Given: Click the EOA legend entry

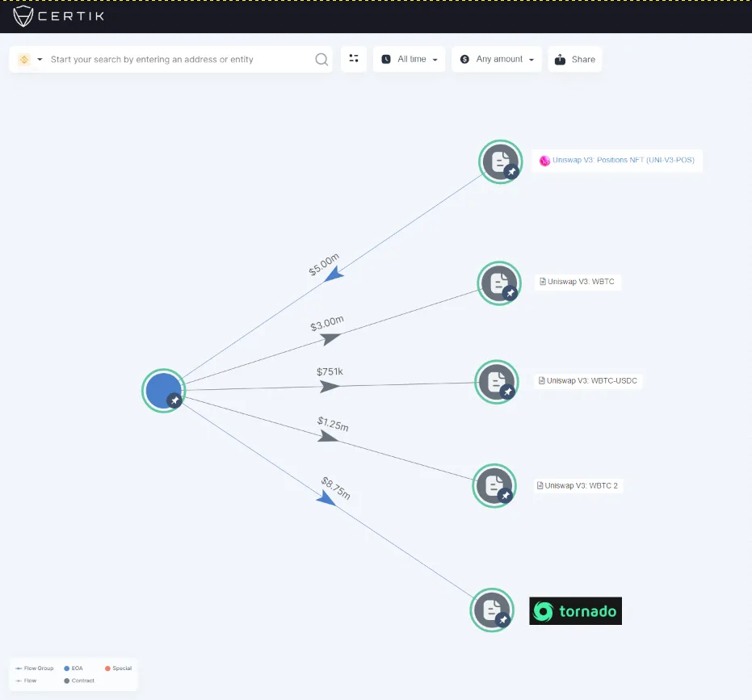Looking at the screenshot, I should point(74,669).
